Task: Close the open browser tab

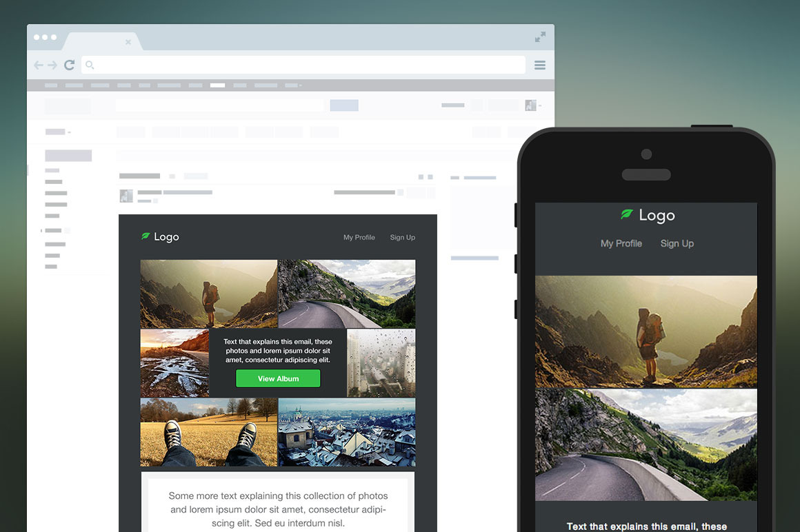Action: (128, 42)
